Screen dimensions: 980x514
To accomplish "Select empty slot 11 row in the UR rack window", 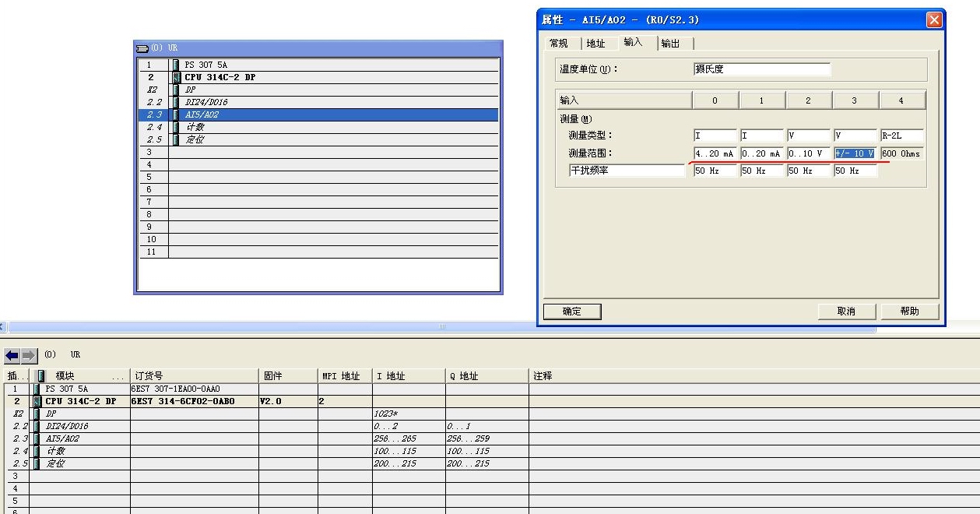I will (x=318, y=252).
